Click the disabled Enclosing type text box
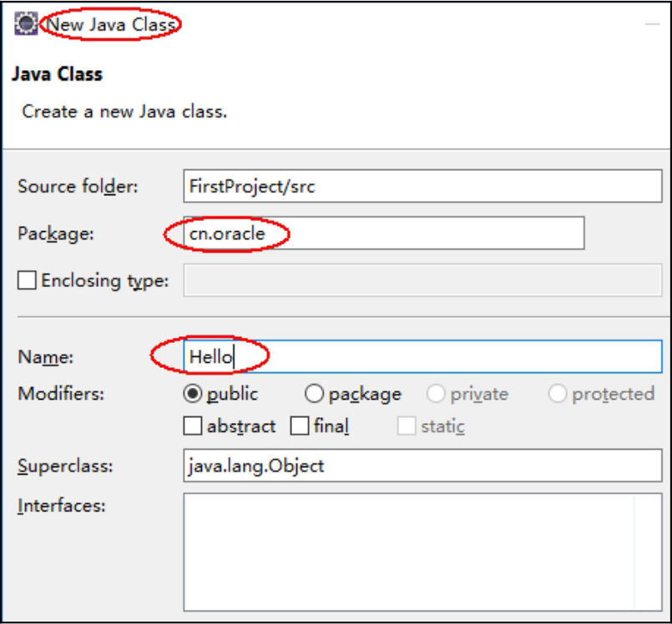The height and width of the screenshot is (624, 672). [x=422, y=281]
